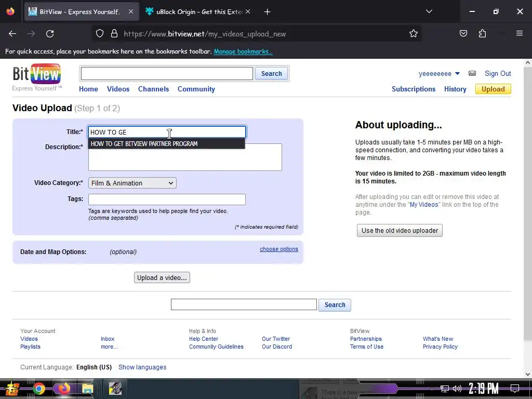This screenshot has width=532, height=399.
Task: Open the Privacy Policy link
Action: click(x=440, y=347)
